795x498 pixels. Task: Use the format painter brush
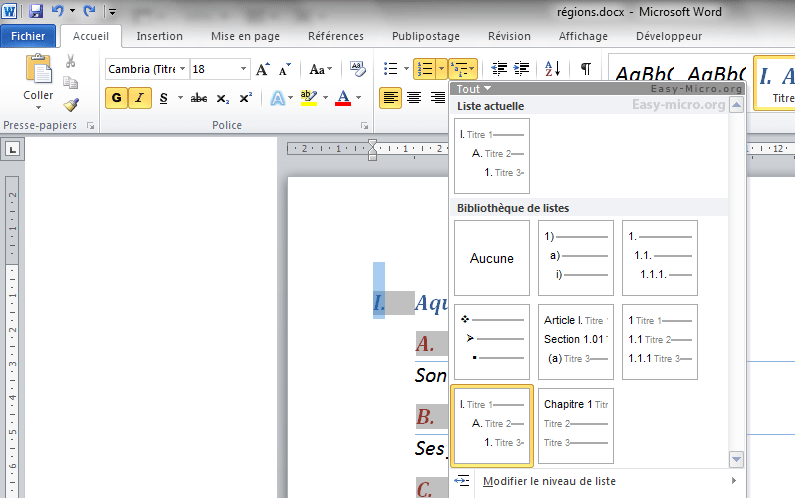coord(71,104)
